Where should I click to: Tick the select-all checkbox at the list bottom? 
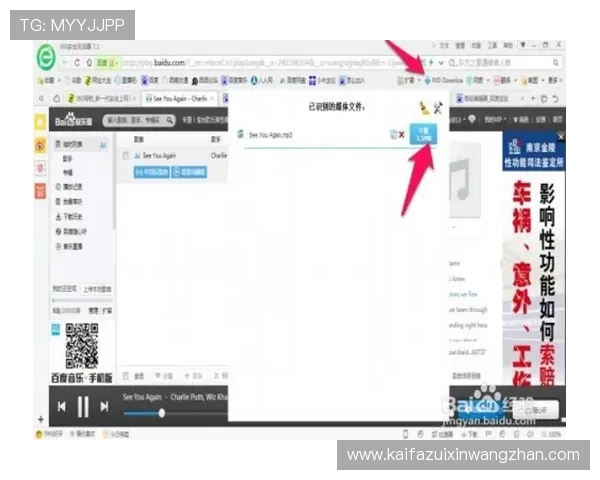125,376
